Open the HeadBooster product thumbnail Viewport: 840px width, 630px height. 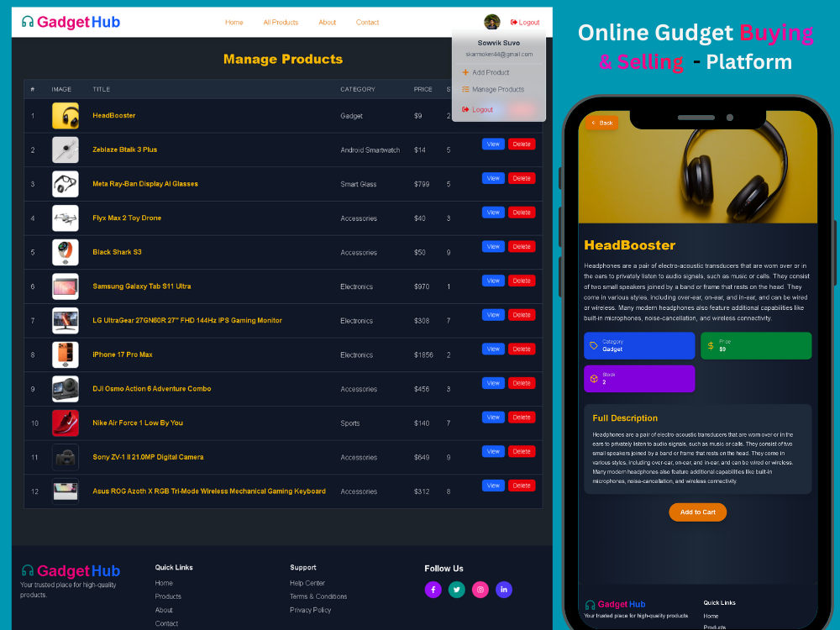click(x=66, y=116)
